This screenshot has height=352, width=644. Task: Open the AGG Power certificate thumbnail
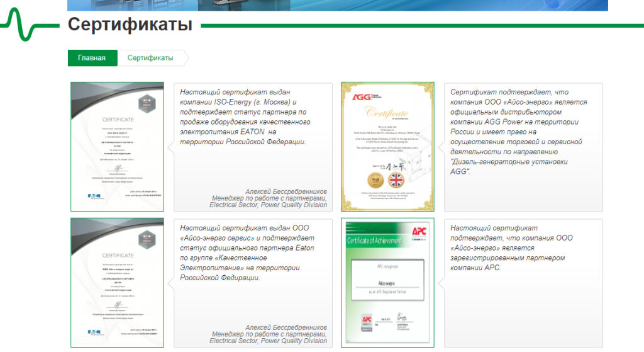tap(387, 147)
